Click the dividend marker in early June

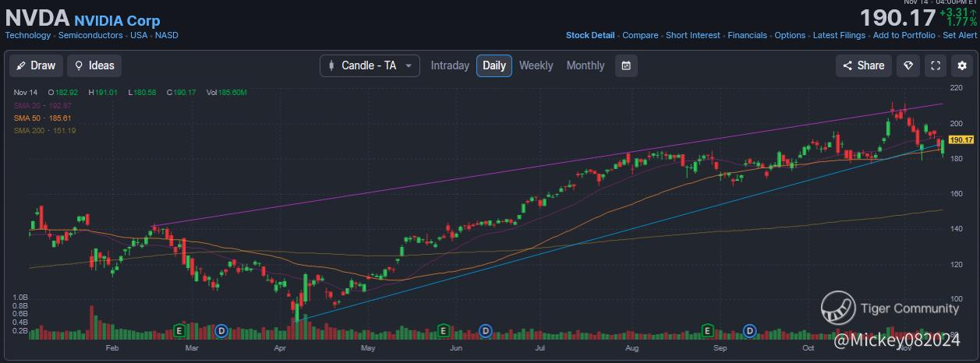485,331
